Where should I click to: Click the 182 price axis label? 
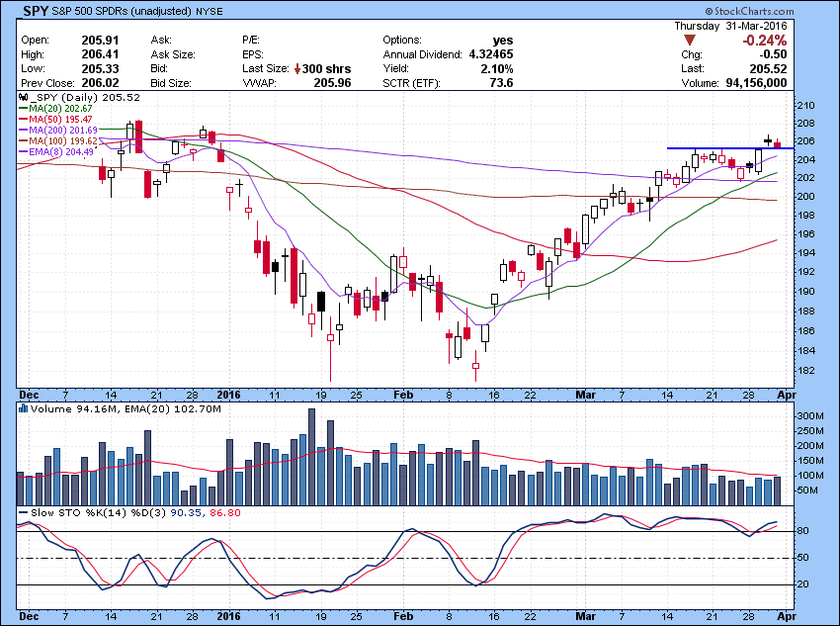805,371
